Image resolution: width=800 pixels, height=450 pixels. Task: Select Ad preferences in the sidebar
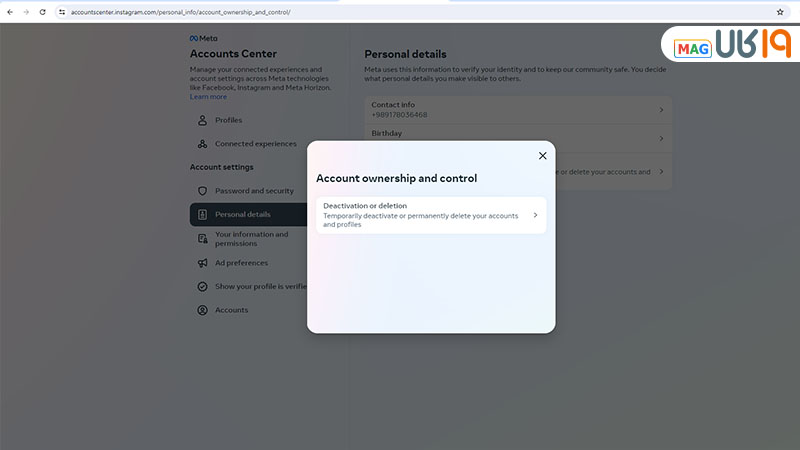click(241, 263)
